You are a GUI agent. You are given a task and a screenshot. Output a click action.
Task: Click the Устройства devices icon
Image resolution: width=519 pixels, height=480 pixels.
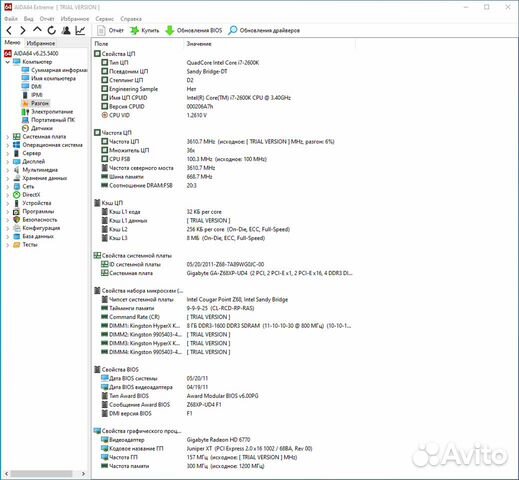pos(17,203)
